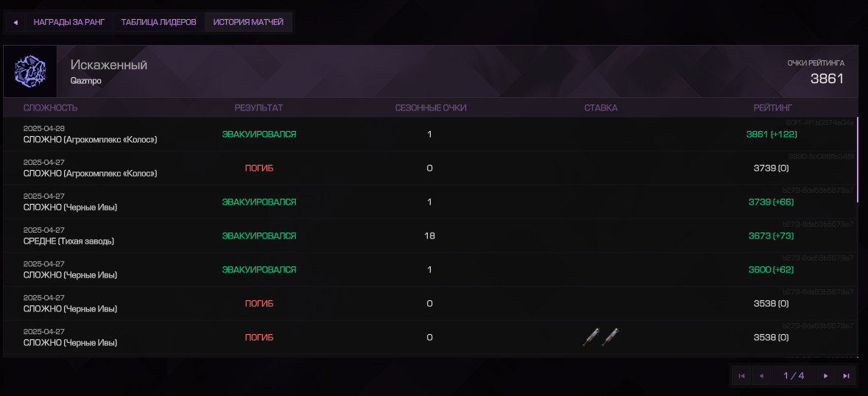Select the Средне (Тихая заводь) match row

(x=430, y=236)
